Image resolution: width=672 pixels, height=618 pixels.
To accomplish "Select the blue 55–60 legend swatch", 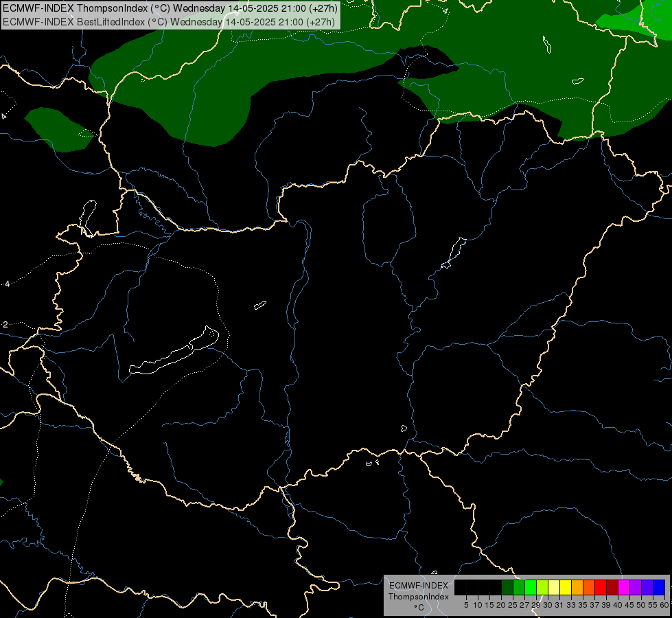I will click(659, 587).
